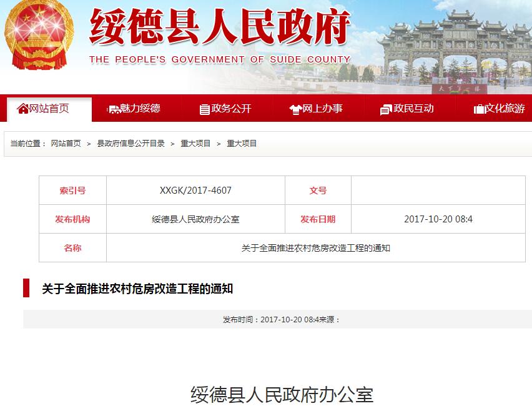This screenshot has width=532, height=406.
Task: Click breadcrumb link 县政府信息公开目录
Action: (x=131, y=144)
